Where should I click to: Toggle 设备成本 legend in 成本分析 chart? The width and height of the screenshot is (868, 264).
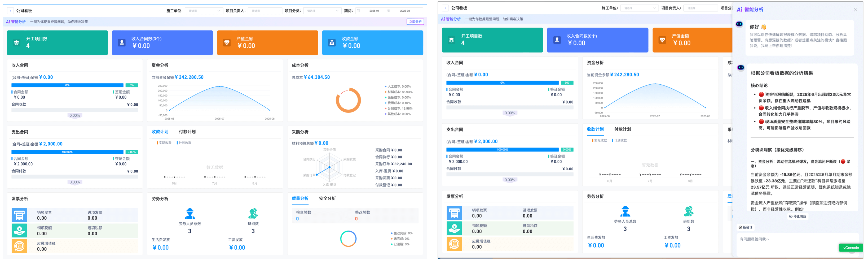click(x=398, y=97)
